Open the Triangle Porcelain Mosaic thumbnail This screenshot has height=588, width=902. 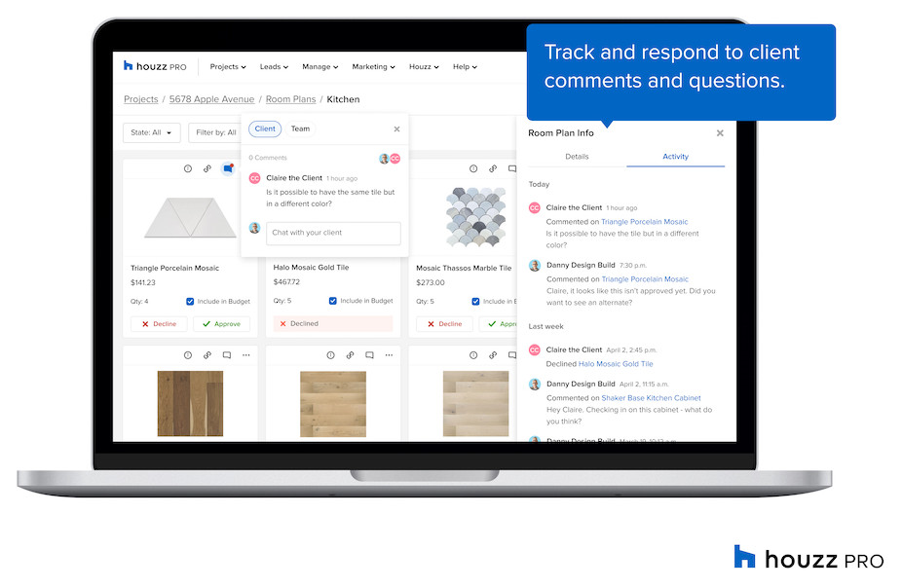[x=190, y=217]
